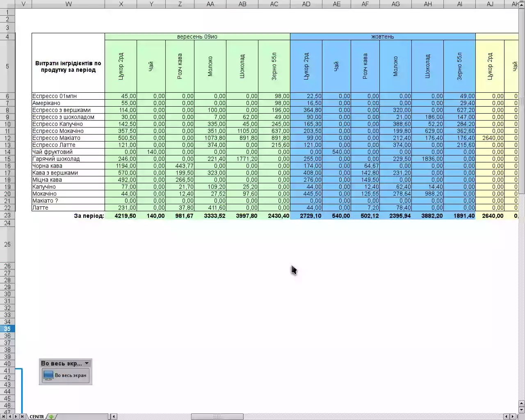The height and width of the screenshot is (420, 525).
Task: Select the 'Еспрессо Макіато' row label cell
Action: point(68,138)
